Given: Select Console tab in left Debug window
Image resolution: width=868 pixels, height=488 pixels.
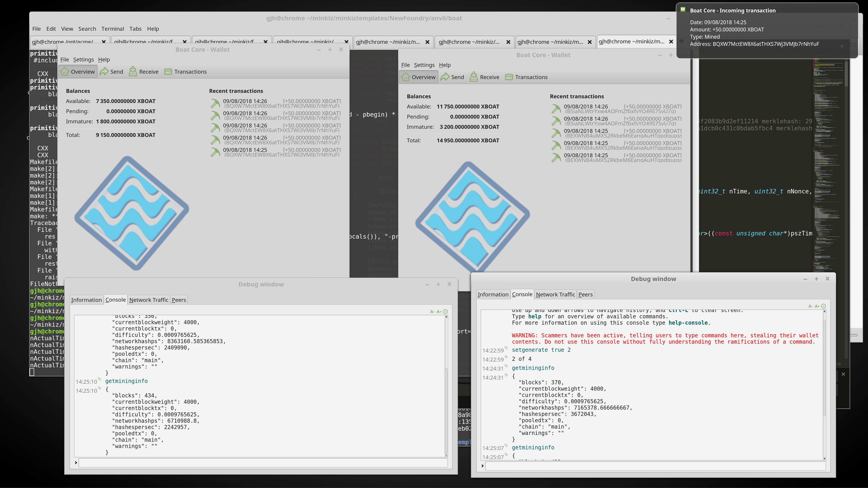Looking at the screenshot, I should 116,300.
